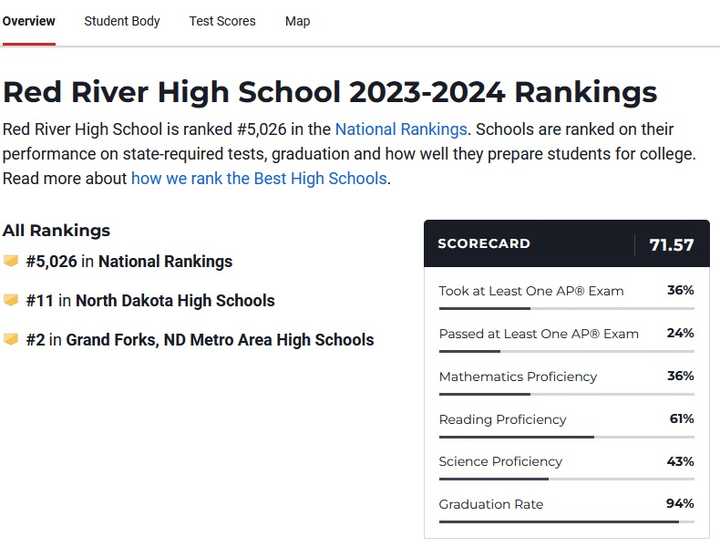Click the Mathematics Proficiency progress bar
Viewport: 720px width, 557px height.
(x=567, y=394)
